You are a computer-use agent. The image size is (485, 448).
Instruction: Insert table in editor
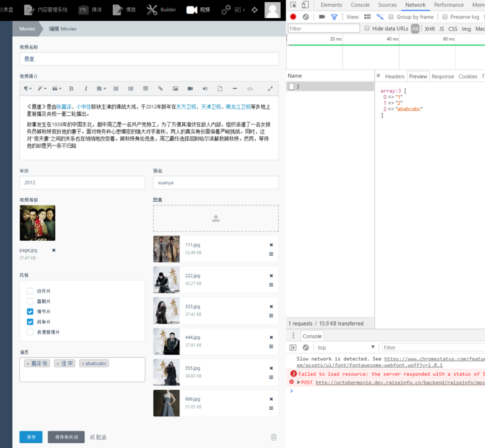(145, 89)
